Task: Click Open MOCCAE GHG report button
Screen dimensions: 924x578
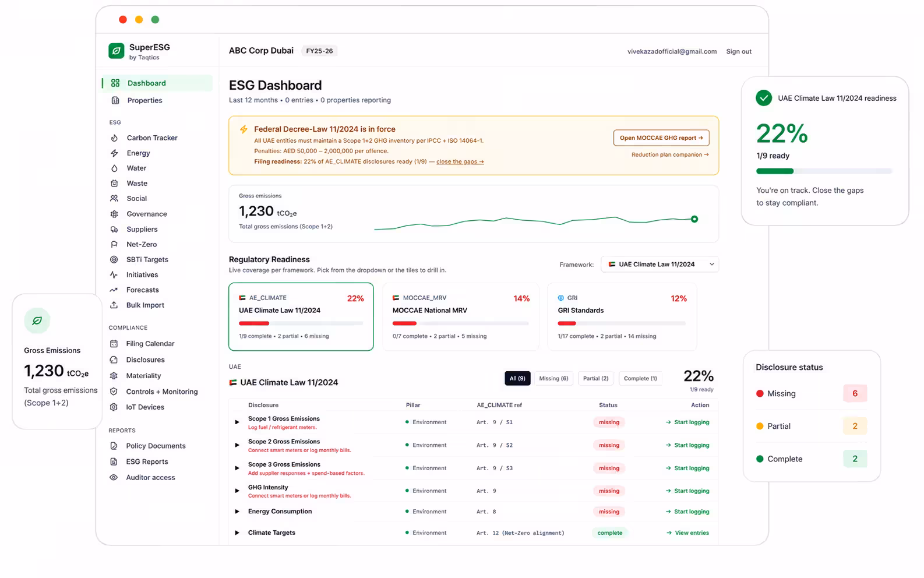Action: [661, 138]
